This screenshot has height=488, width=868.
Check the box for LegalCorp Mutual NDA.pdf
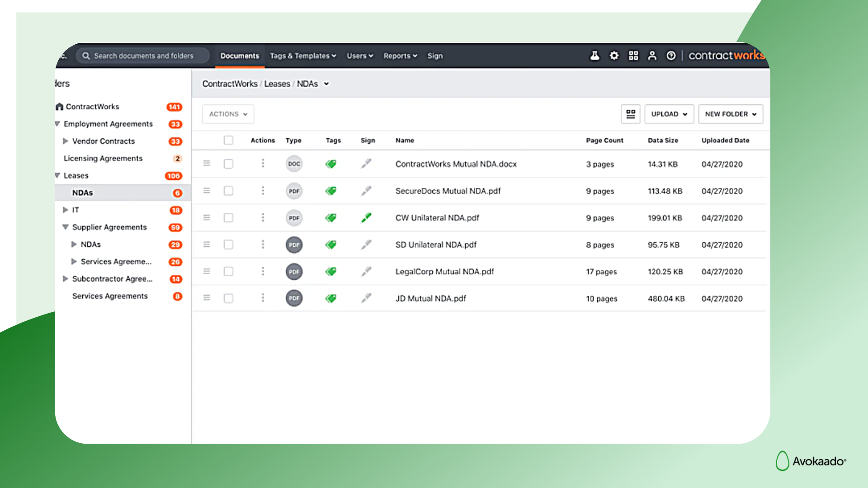click(228, 272)
